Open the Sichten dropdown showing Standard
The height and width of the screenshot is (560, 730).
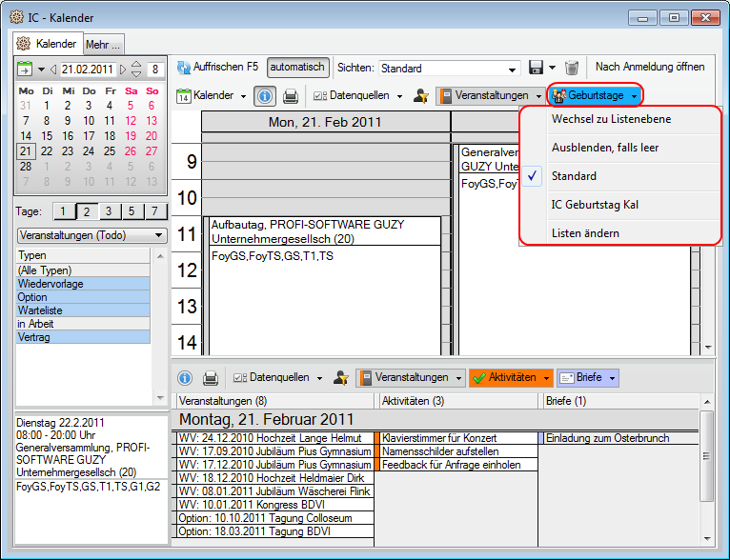pos(514,69)
